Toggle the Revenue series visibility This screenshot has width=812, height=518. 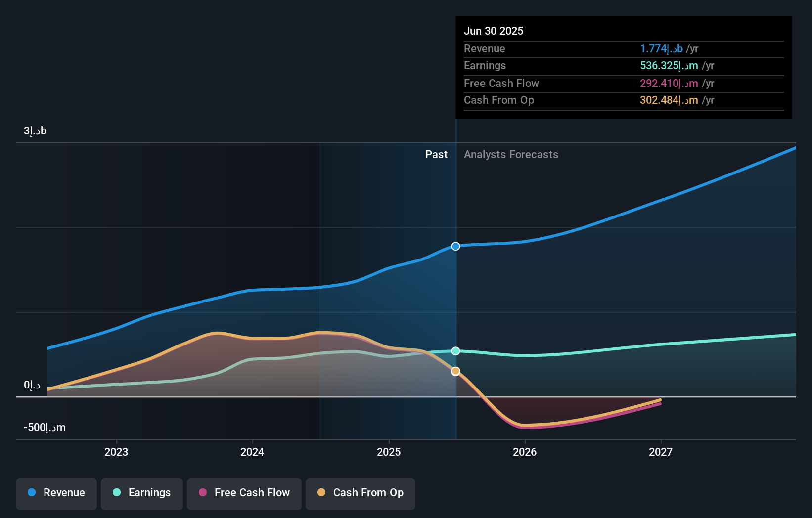pyautogui.click(x=56, y=493)
